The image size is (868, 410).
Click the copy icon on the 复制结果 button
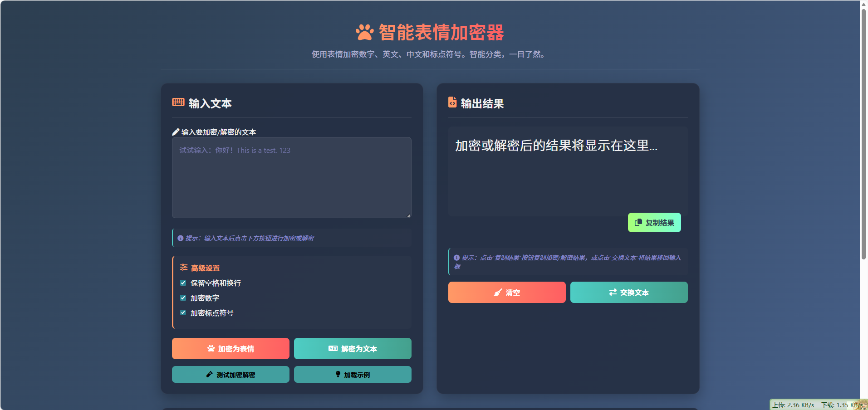638,222
